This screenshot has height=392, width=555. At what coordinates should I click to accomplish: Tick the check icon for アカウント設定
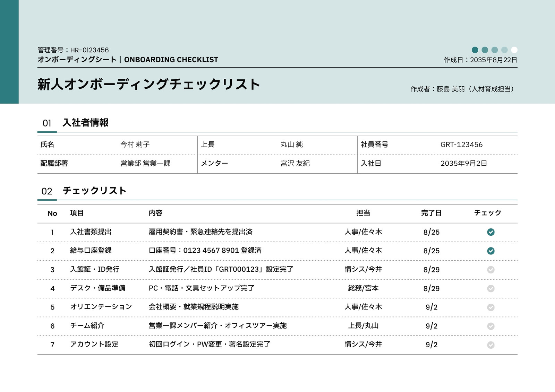point(490,345)
